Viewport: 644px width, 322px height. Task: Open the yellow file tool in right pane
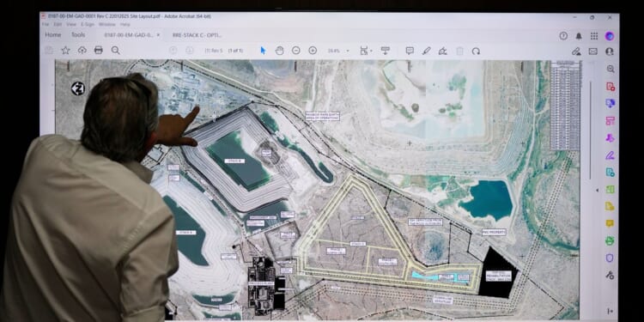point(611,206)
